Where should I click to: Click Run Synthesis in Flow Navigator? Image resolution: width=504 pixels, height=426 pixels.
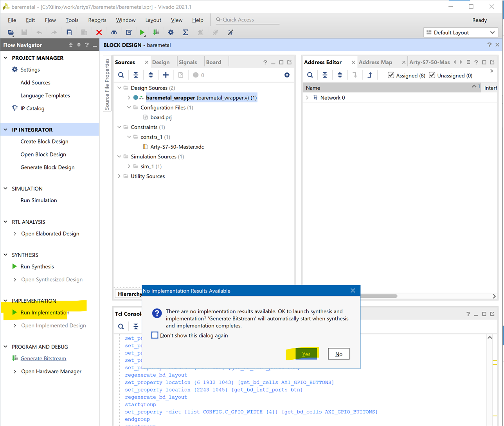coord(37,266)
